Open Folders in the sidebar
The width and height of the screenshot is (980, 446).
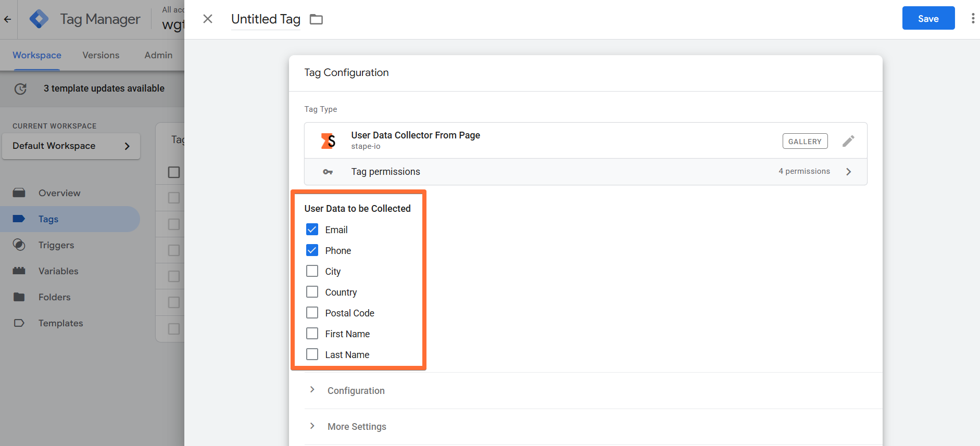click(x=54, y=297)
